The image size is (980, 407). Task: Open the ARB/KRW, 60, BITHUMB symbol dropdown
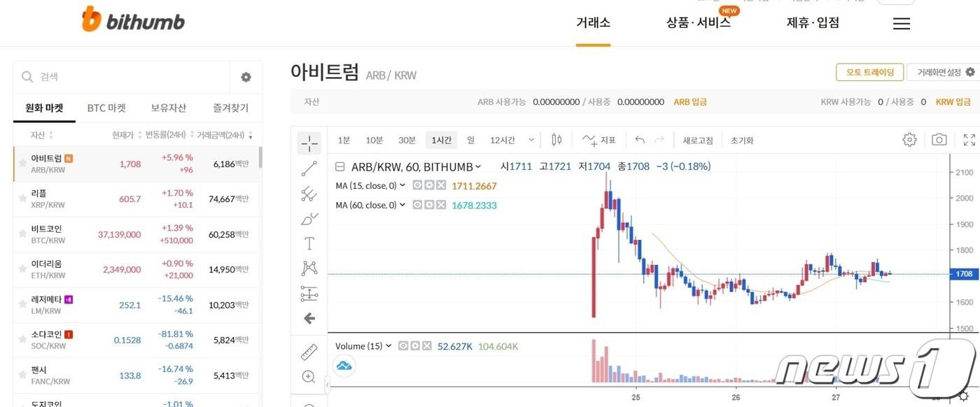pos(479,166)
